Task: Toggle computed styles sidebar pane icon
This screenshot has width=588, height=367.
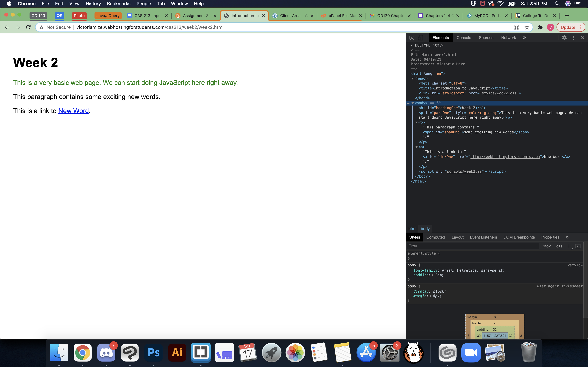Action: (x=578, y=246)
